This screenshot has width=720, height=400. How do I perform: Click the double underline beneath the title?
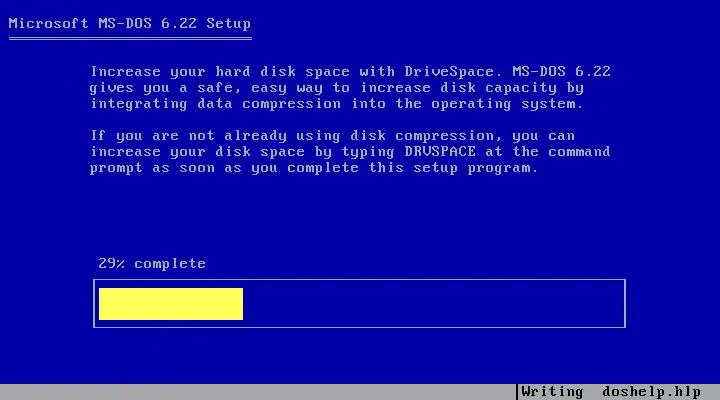tap(130, 39)
